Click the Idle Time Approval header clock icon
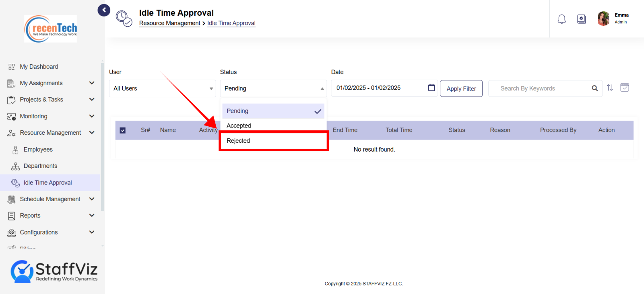Image resolution: width=644 pixels, height=294 pixels. [124, 19]
